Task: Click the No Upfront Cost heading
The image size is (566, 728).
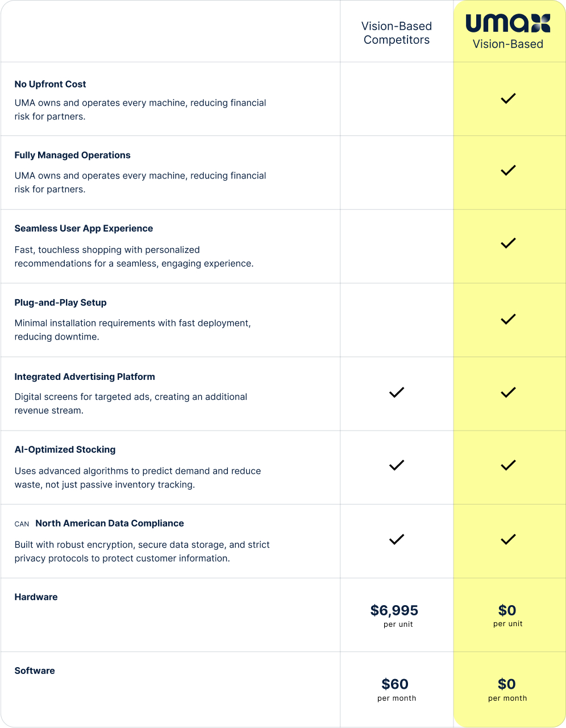Action: pyautogui.click(x=51, y=84)
